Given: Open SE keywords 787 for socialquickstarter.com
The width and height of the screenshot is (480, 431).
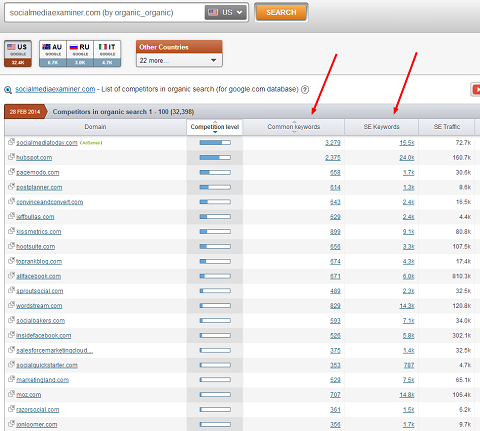Looking at the screenshot, I should click(x=409, y=365).
